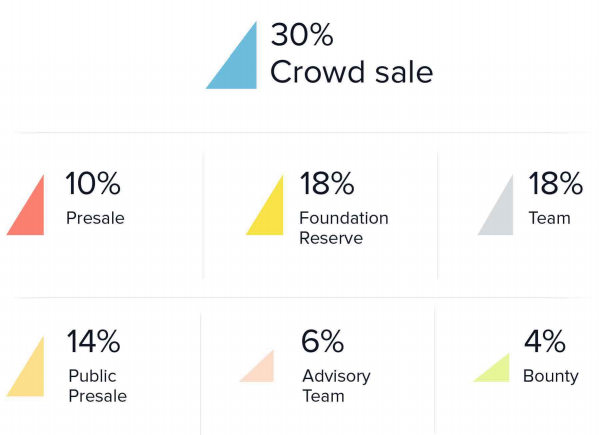Click the Public Presale label
Image resolution: width=599 pixels, height=435 pixels.
(97, 386)
